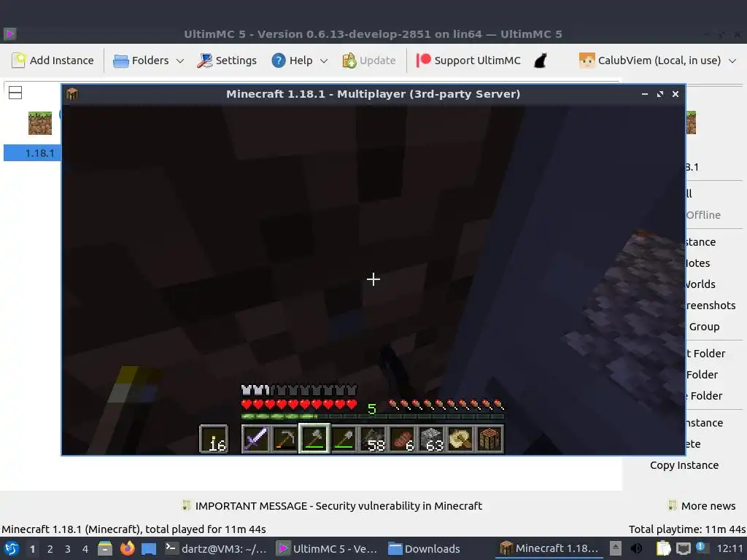
Task: Select the meat hotbar slot with 6
Action: tap(402, 439)
